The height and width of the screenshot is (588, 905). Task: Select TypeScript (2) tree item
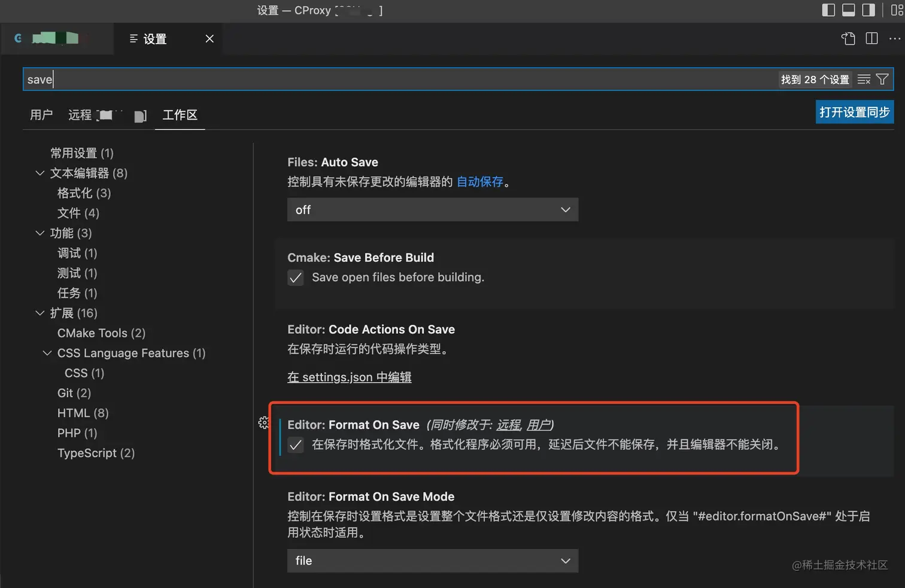96,453
